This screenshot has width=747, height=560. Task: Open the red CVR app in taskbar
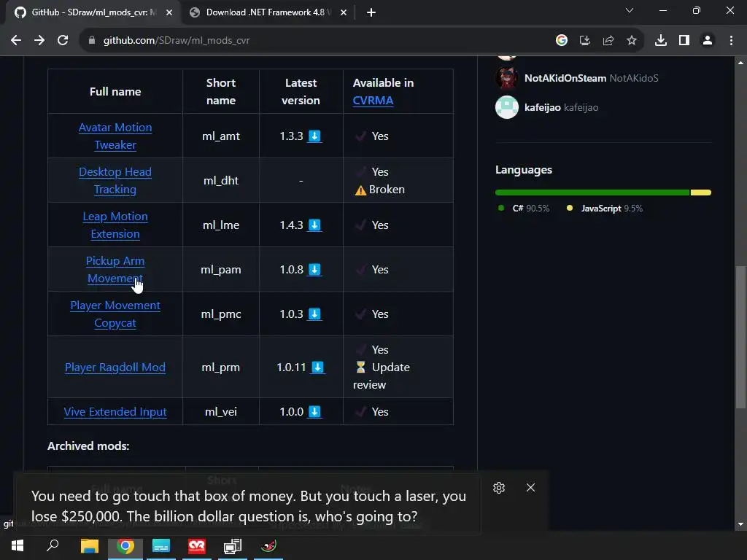(197, 546)
